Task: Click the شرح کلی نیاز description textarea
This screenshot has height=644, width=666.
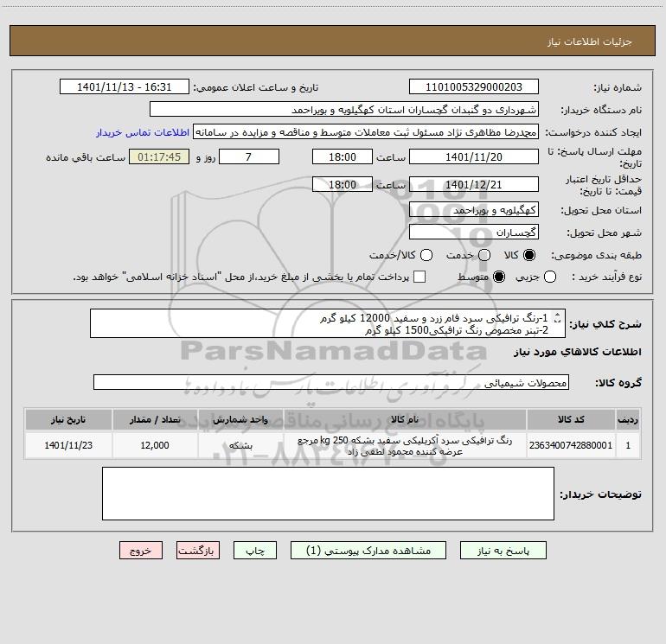Action: 328,324
